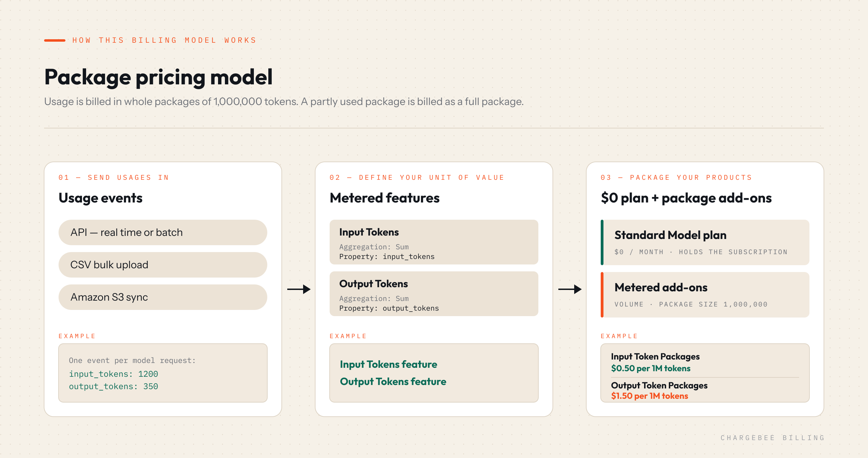Click 'One event per model request:' text

click(132, 361)
